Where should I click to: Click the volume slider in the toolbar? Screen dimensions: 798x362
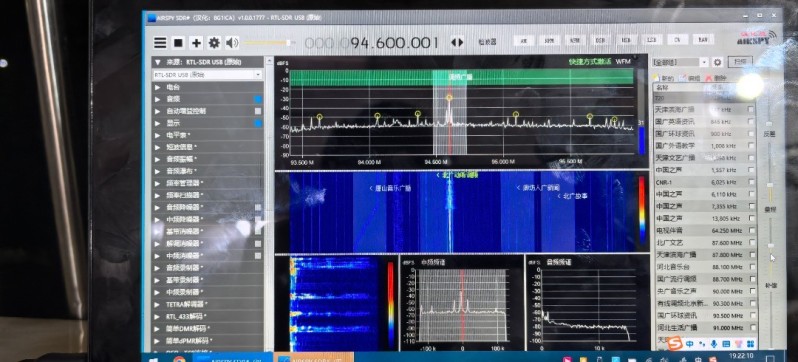(267, 43)
